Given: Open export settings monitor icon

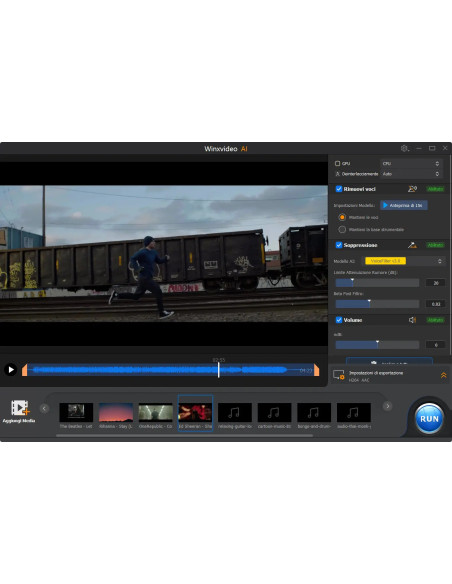Looking at the screenshot, I should (x=339, y=375).
